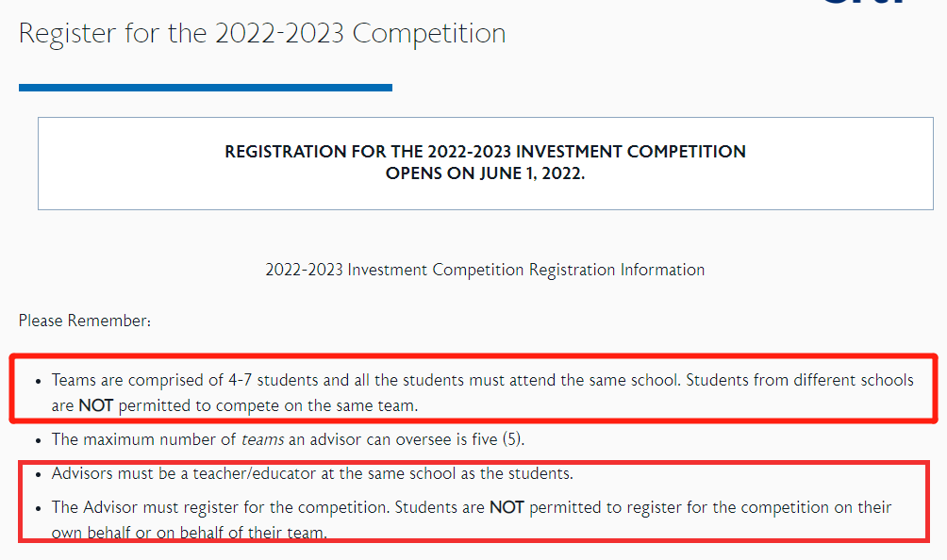Click the "2022-2023 Investment Competition Registration Information" subtitle
Screen dimensions: 947x560
(485, 270)
